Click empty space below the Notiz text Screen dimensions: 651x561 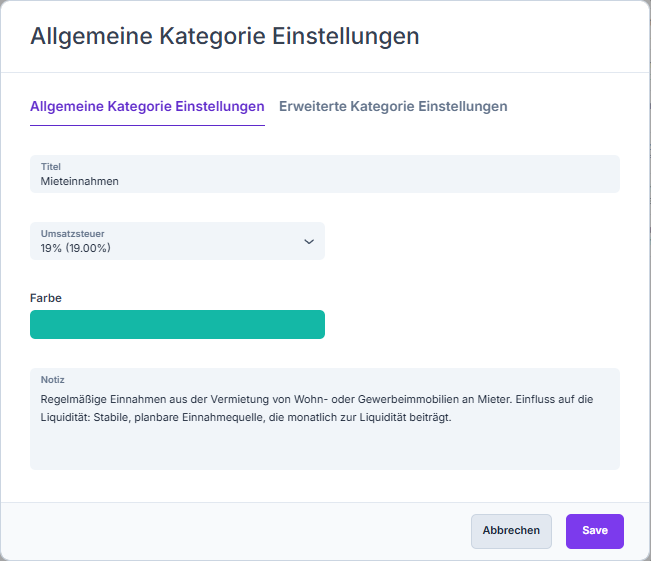(324, 448)
